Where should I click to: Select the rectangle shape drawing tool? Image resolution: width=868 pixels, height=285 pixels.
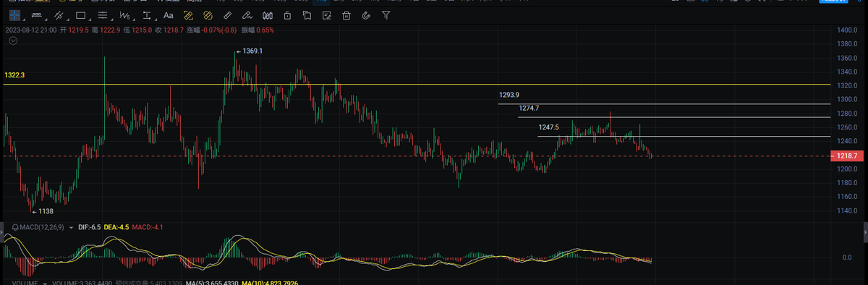80,15
